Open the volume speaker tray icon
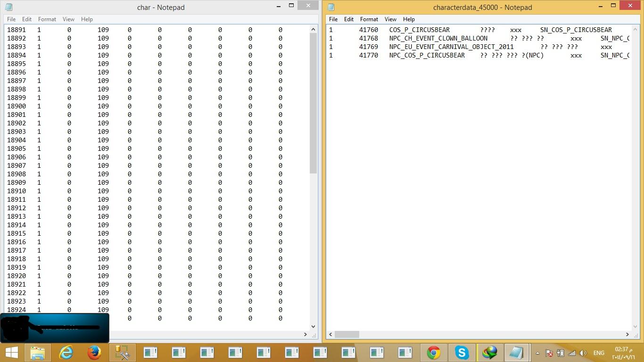 coord(583,353)
